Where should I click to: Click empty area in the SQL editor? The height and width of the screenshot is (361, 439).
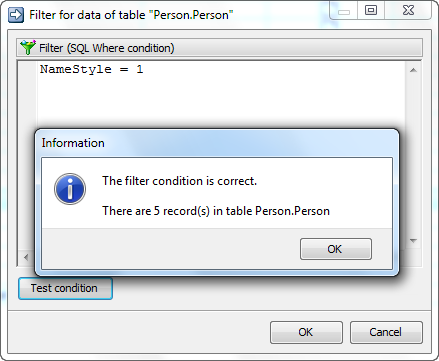[x=220, y=100]
